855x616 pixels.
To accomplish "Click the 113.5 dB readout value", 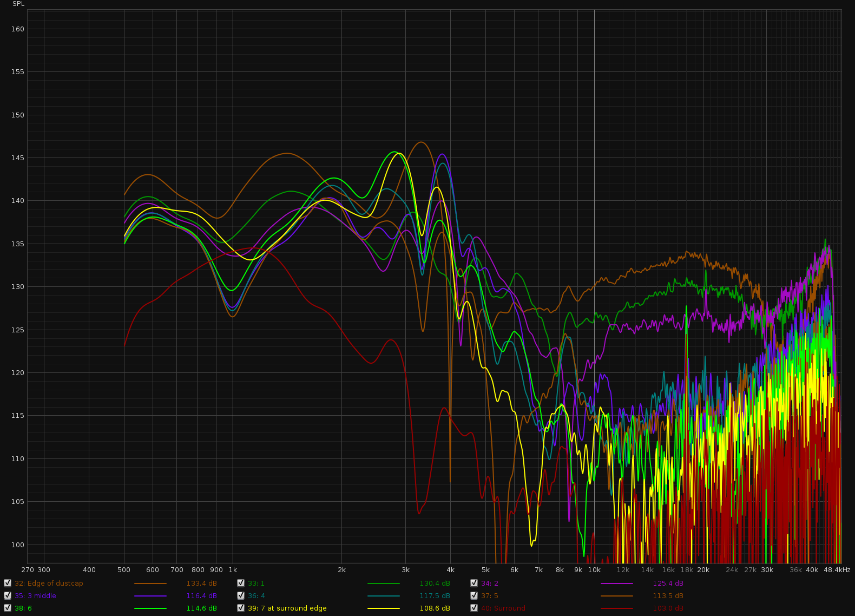I will (x=668, y=596).
